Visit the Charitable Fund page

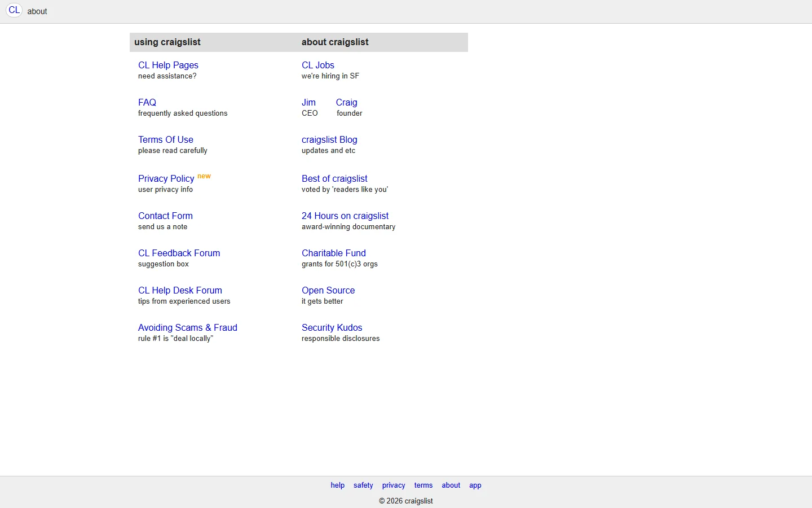tap(334, 253)
